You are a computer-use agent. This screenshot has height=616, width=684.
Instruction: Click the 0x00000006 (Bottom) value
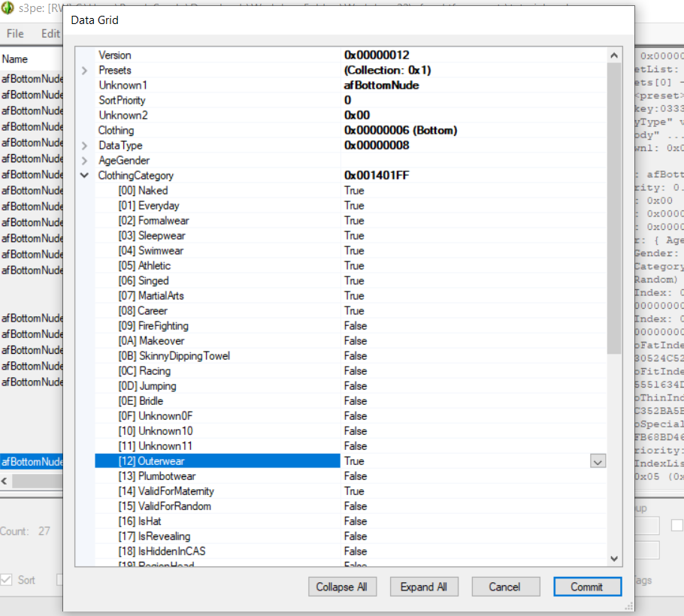(401, 131)
